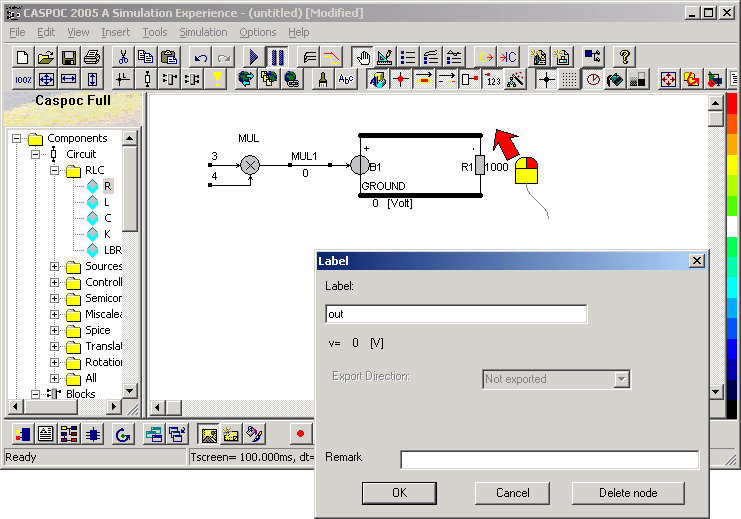Toggle the dotted grid display icon
Screen dimensions: 741x519
point(569,79)
